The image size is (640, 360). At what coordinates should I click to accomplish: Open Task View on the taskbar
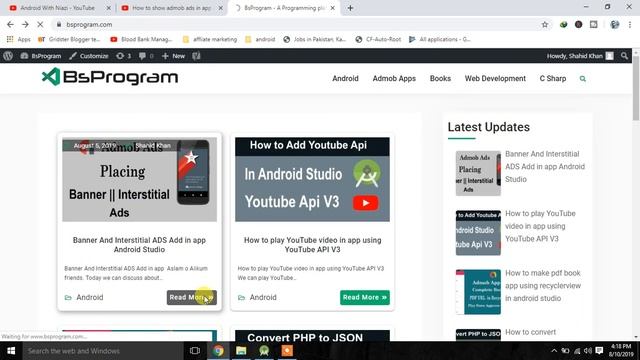pos(195,351)
